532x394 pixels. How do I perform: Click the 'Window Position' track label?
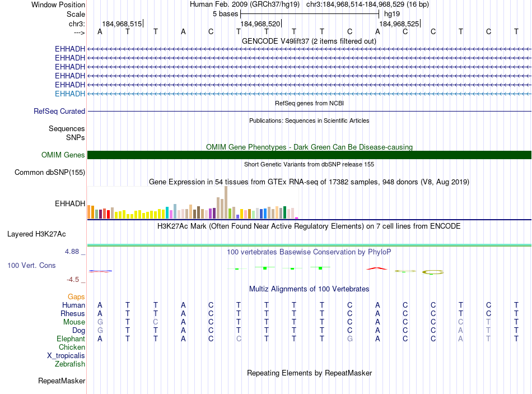click(58, 4)
